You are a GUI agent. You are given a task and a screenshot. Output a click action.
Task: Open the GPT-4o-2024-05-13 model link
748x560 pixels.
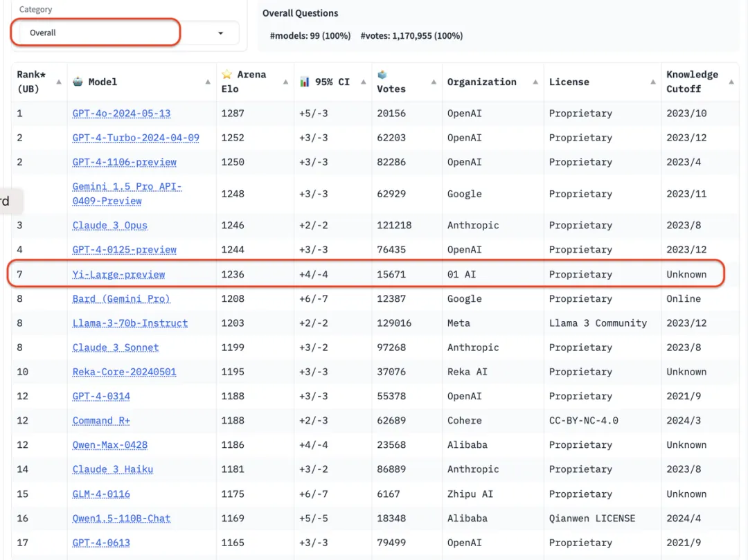pyautogui.click(x=121, y=114)
